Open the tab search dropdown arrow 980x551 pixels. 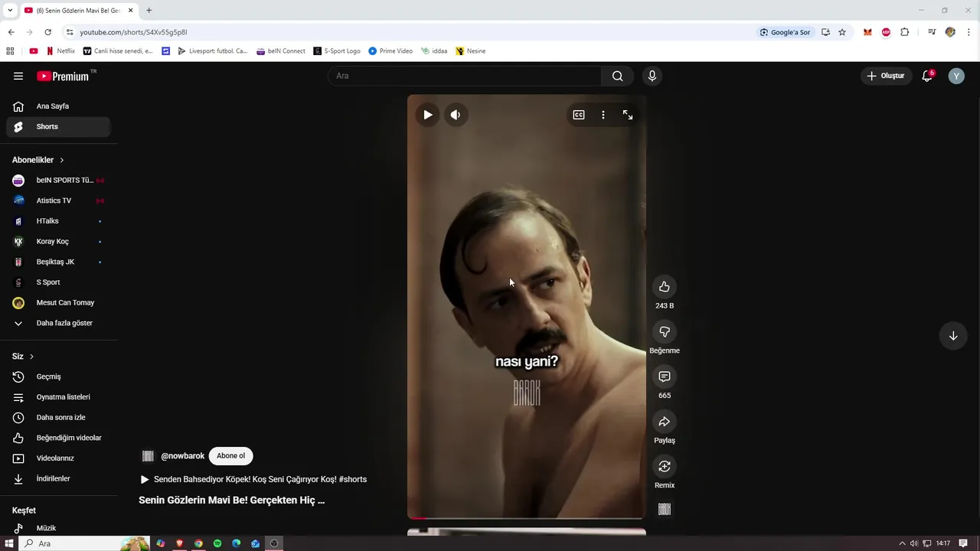click(x=10, y=11)
